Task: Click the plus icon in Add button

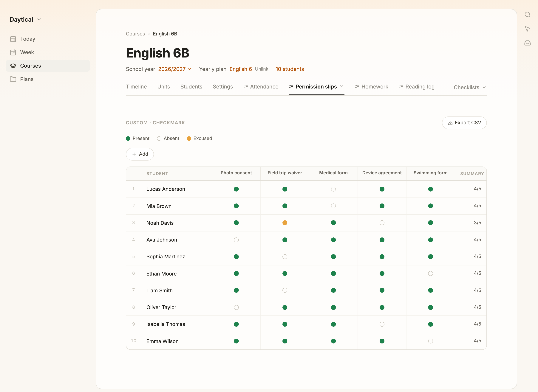Action: (134, 154)
